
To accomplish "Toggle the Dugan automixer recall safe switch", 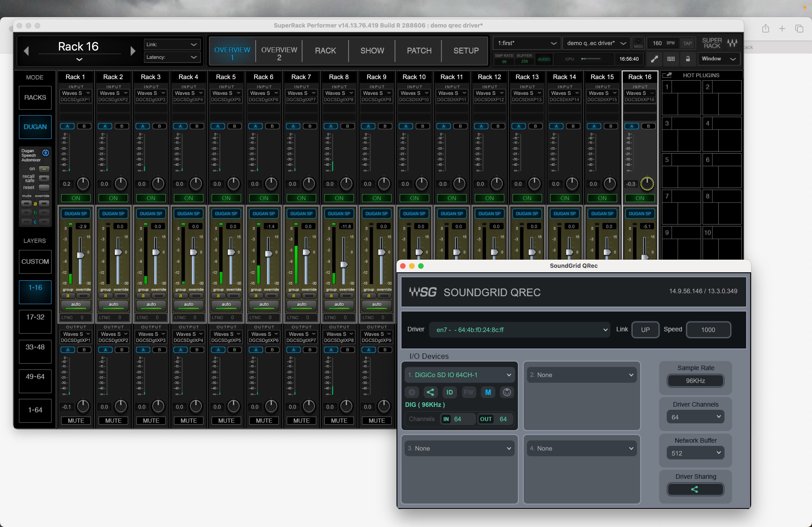I will point(44,178).
